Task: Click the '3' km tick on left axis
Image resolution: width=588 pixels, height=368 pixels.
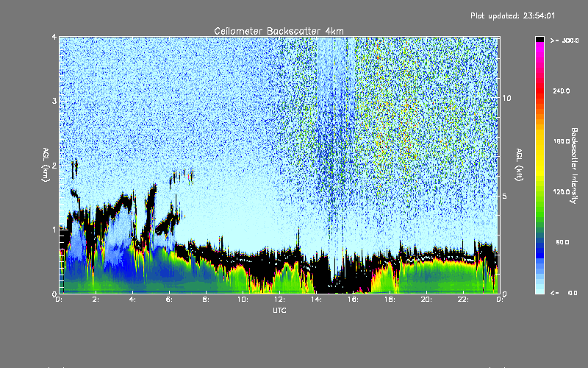Action: click(x=54, y=101)
